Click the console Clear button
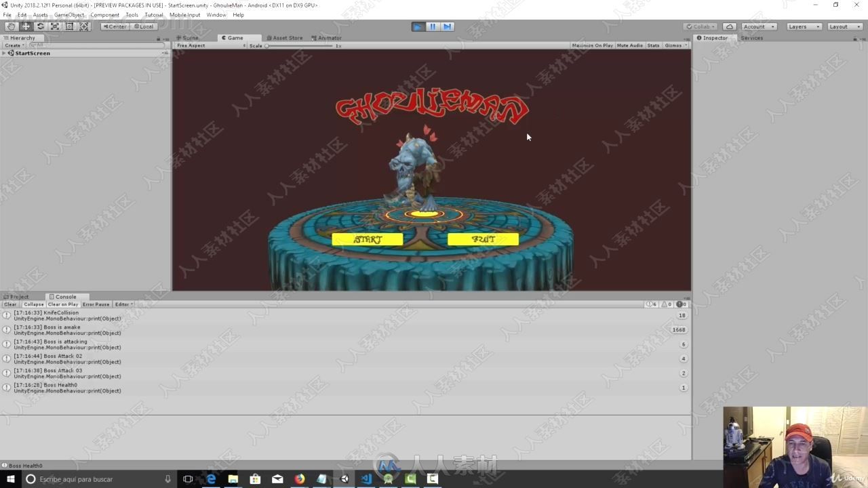The height and width of the screenshot is (488, 868). click(x=10, y=304)
